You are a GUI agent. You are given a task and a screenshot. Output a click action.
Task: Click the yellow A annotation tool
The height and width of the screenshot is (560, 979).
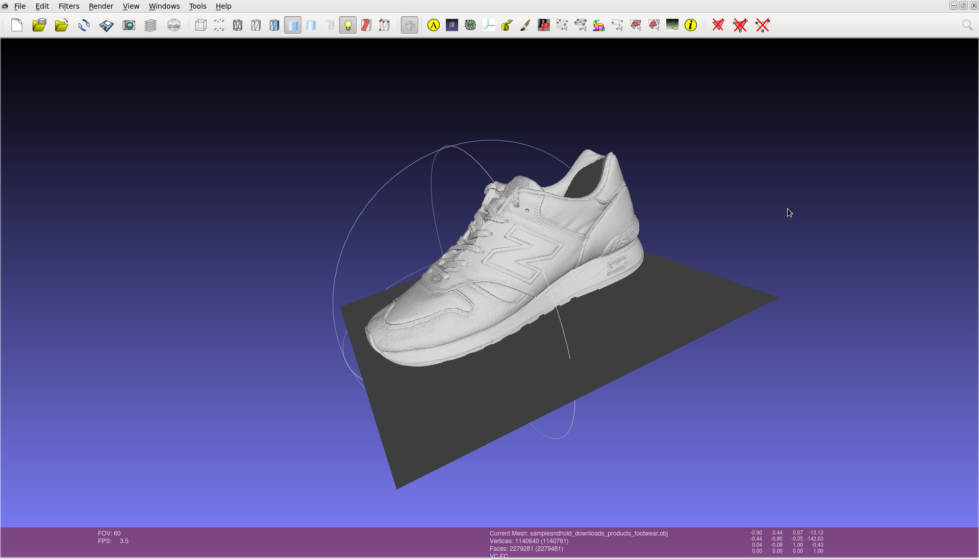coord(434,25)
